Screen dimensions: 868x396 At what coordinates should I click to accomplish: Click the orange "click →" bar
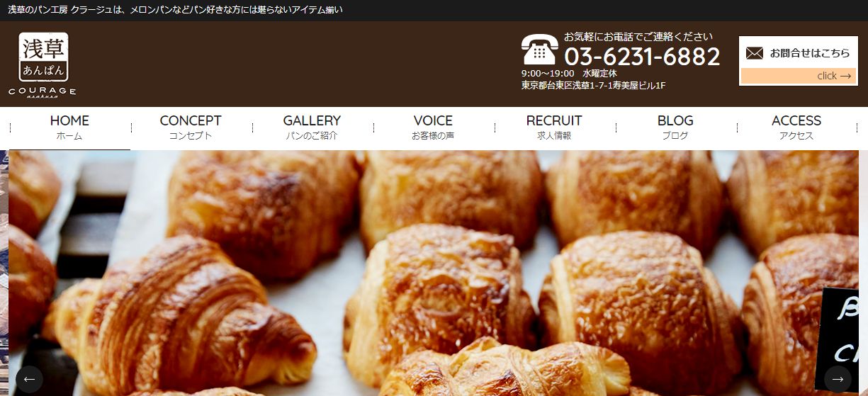[799, 76]
